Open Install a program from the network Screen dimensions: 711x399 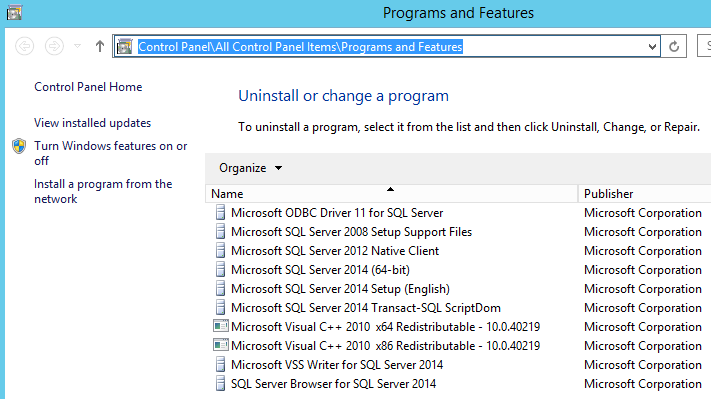coord(103,191)
